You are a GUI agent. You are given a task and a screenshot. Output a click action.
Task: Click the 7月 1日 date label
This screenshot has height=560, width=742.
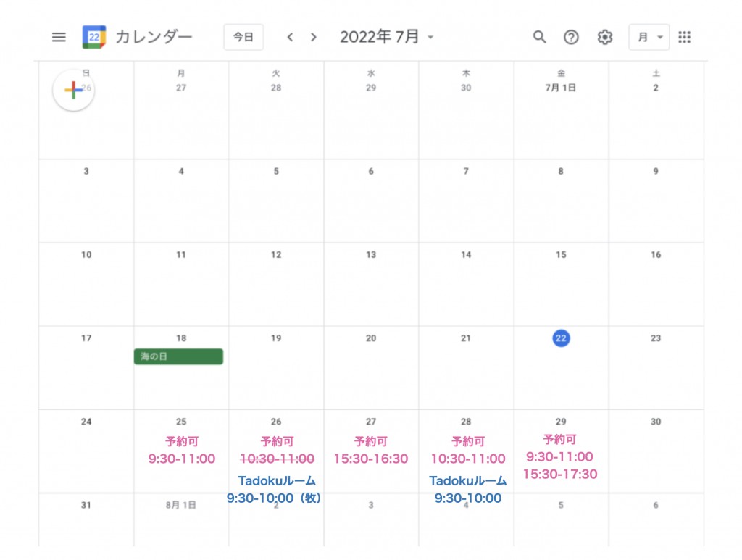coord(561,88)
